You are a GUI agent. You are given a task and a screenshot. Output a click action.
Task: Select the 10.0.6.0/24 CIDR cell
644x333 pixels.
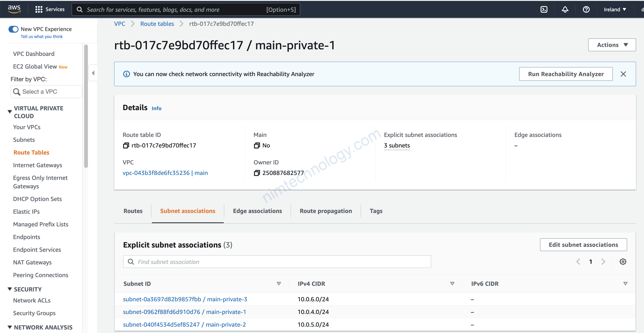pyautogui.click(x=313, y=299)
